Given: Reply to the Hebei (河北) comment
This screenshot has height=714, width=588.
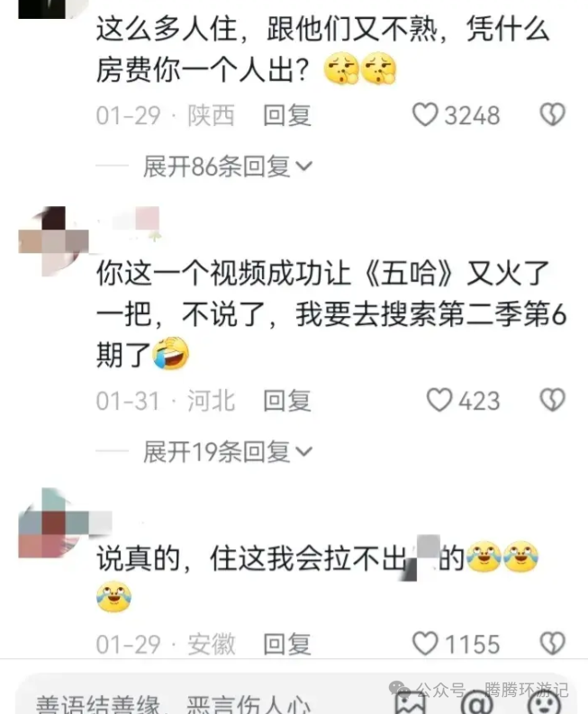Looking at the screenshot, I should [x=287, y=401].
